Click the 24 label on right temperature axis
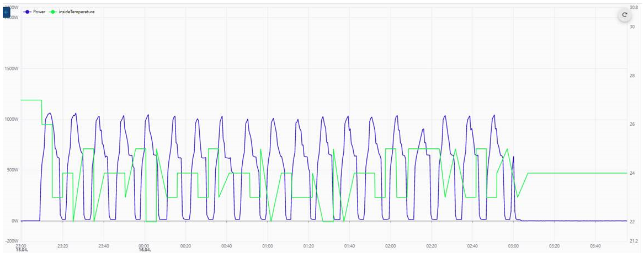644x258 pixels. 633,173
